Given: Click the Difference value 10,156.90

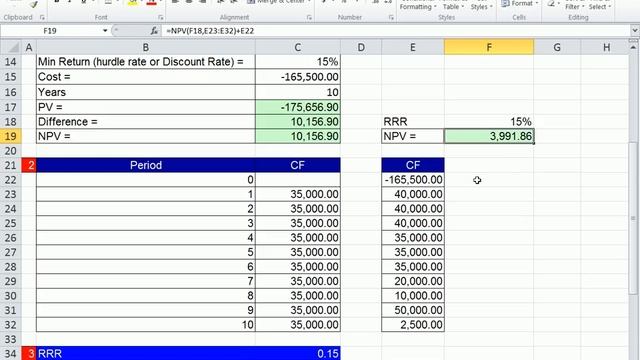Looking at the screenshot, I should 298,122.
